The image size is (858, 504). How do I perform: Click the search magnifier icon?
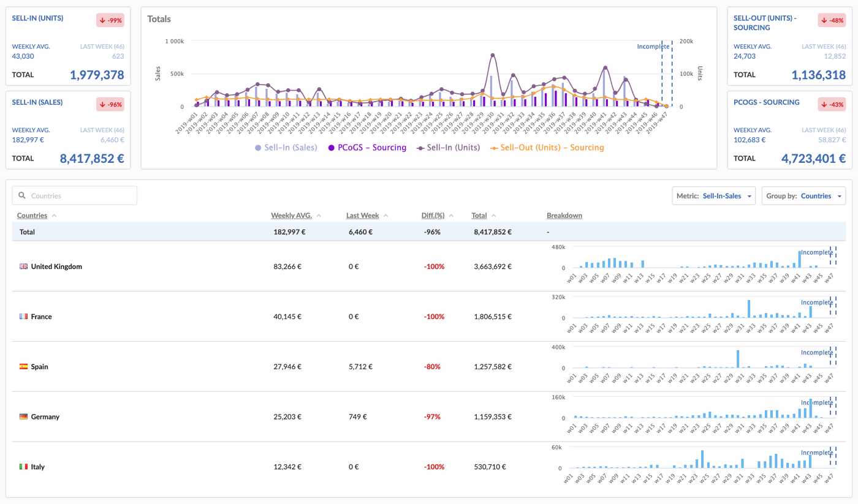click(22, 195)
